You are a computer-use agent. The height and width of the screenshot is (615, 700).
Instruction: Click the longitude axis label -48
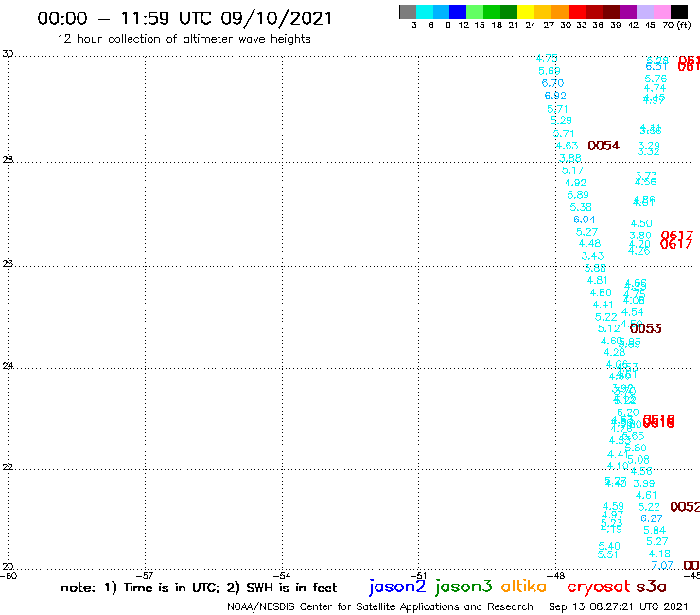pos(555,576)
